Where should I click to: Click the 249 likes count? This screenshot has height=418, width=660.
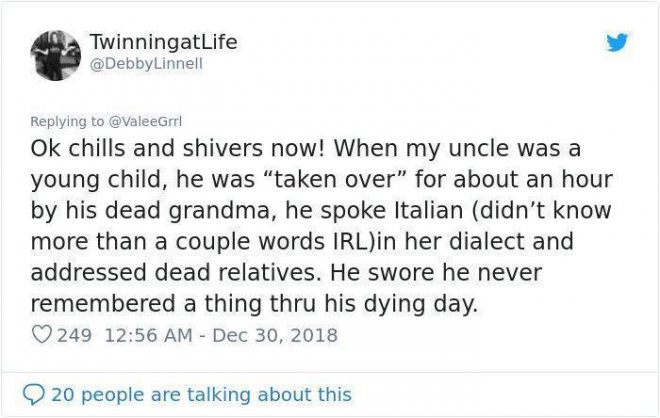click(74, 335)
